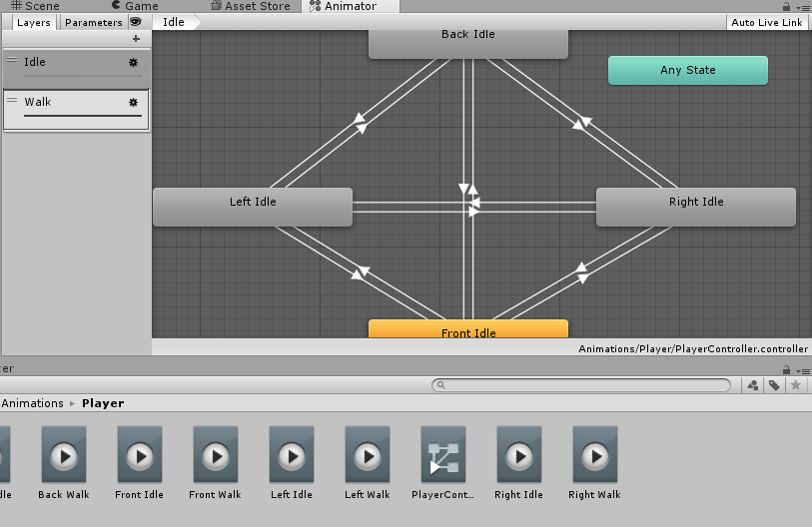Screen dimensions: 812x527
Task: Click the Idle breadcrumb in Animator
Action: [x=175, y=22]
